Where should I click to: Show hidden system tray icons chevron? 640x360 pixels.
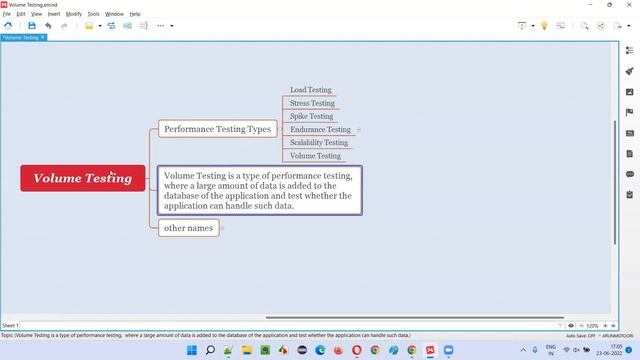pyautogui.click(x=523, y=350)
